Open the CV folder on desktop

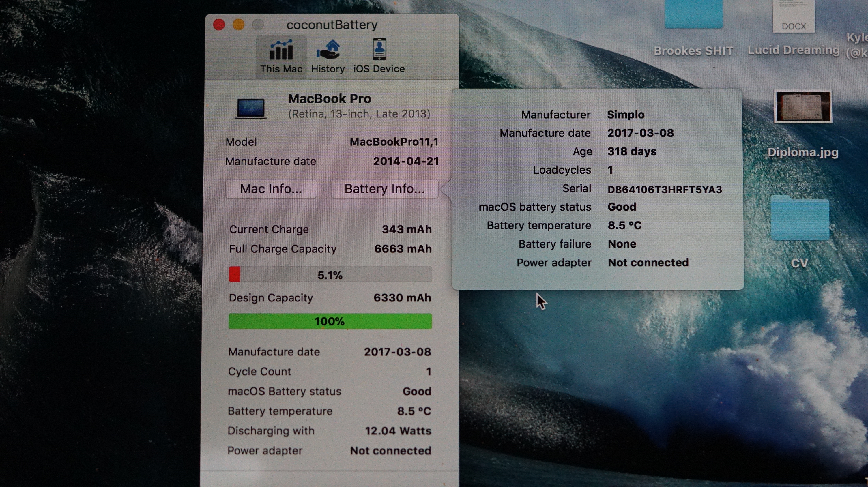pos(800,218)
